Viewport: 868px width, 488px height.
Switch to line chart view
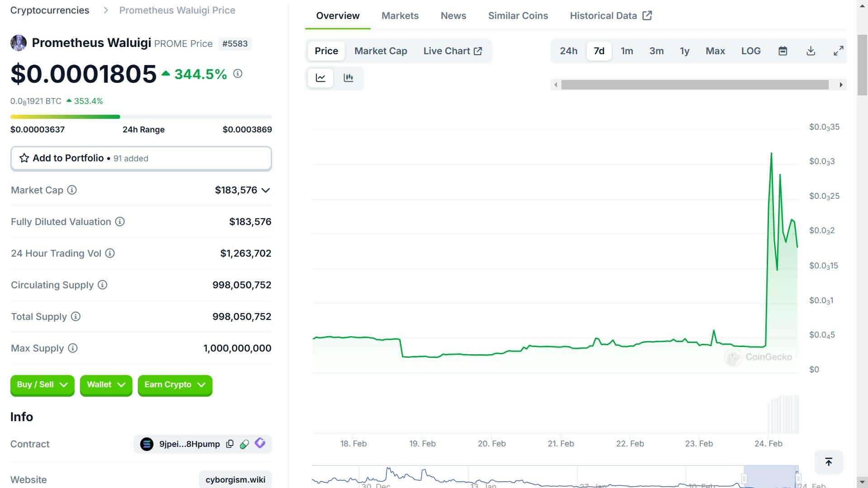[321, 78]
